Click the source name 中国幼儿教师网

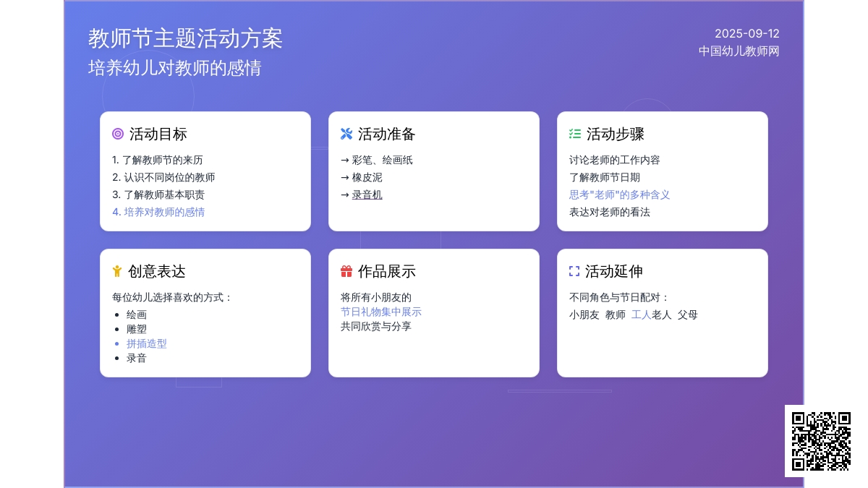739,51
